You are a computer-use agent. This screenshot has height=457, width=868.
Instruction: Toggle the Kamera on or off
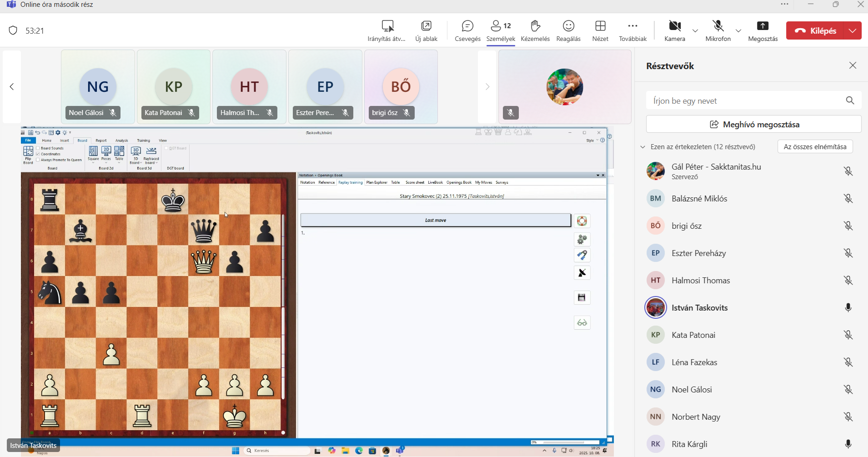675,26
